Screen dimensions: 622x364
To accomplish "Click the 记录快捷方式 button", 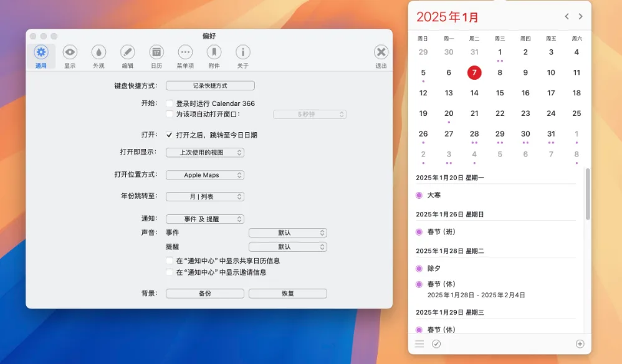I will pos(210,85).
